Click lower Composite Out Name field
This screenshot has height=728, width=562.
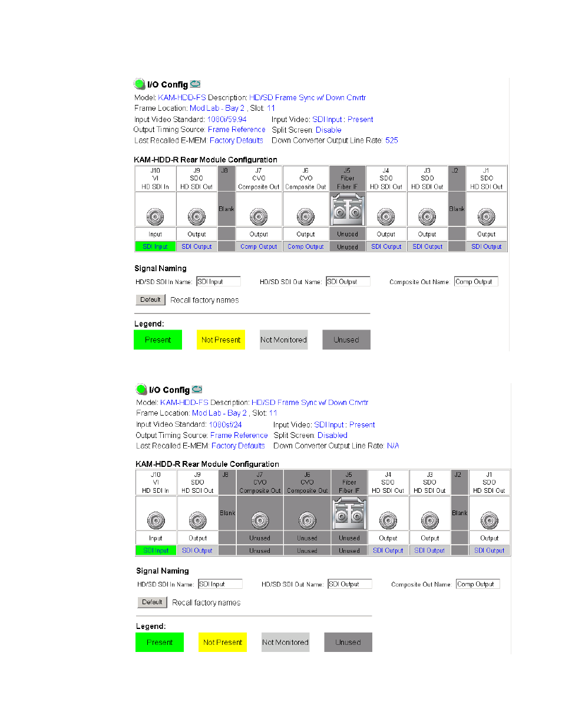pyautogui.click(x=478, y=584)
